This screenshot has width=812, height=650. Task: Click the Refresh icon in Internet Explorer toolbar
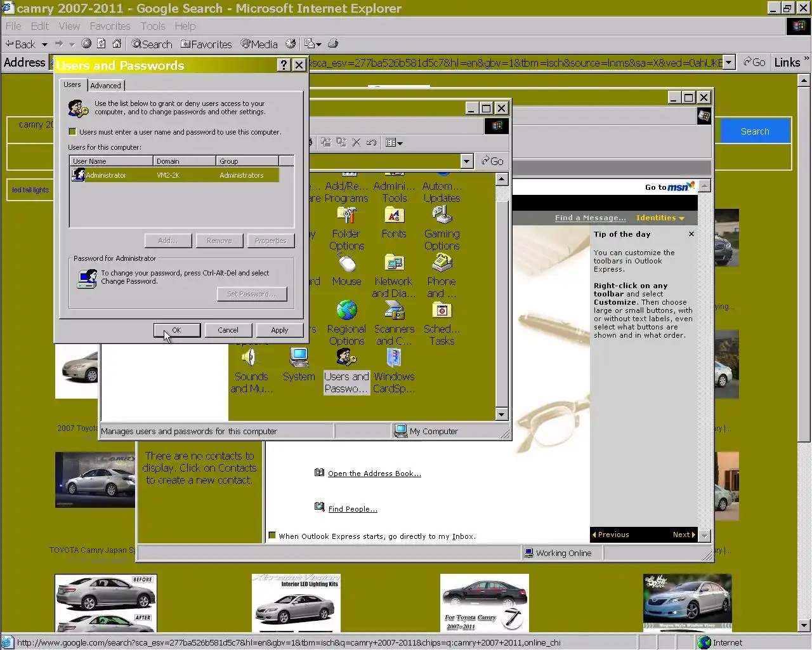(101, 44)
